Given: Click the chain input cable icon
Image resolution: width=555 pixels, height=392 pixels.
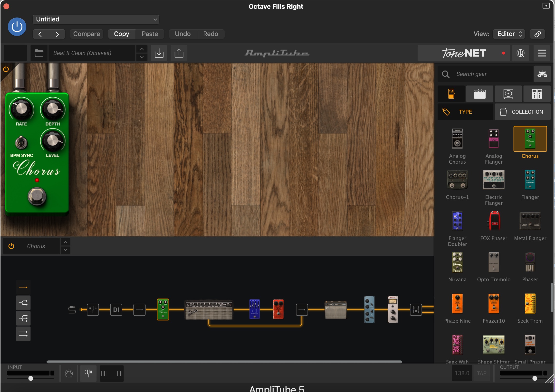Looking at the screenshot, I should coord(72,310).
